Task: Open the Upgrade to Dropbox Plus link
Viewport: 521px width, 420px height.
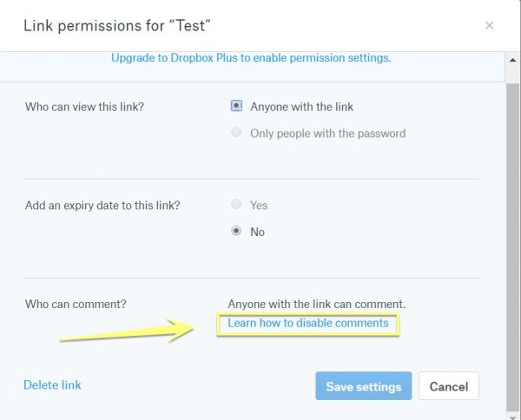Action: tap(251, 58)
